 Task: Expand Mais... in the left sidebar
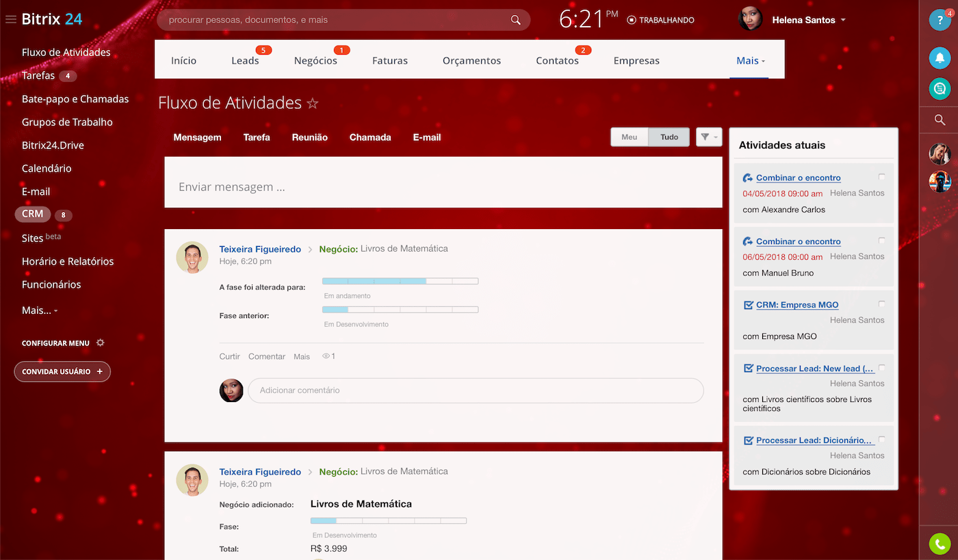point(40,310)
